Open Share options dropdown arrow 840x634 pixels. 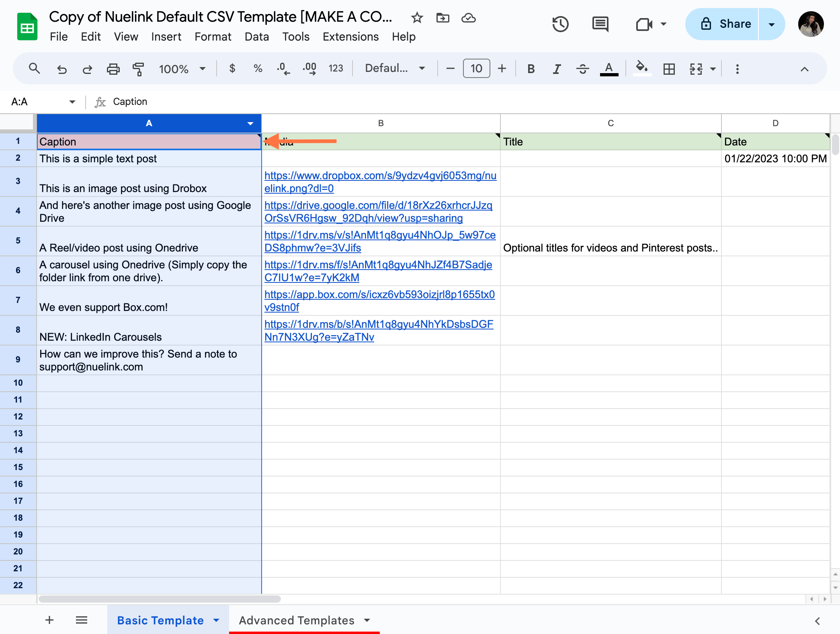click(x=771, y=24)
